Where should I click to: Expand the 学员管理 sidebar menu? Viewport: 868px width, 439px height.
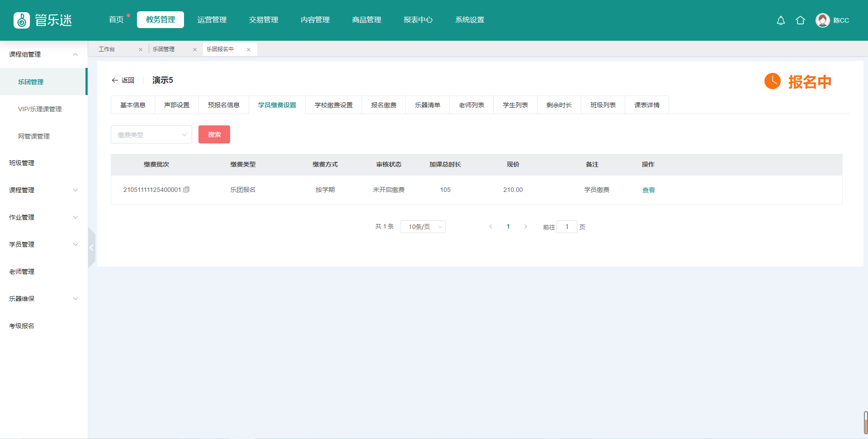(x=43, y=244)
